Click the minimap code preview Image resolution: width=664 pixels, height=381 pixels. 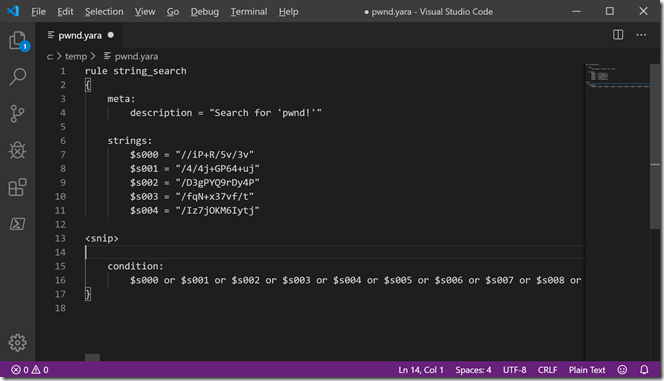tap(617, 76)
